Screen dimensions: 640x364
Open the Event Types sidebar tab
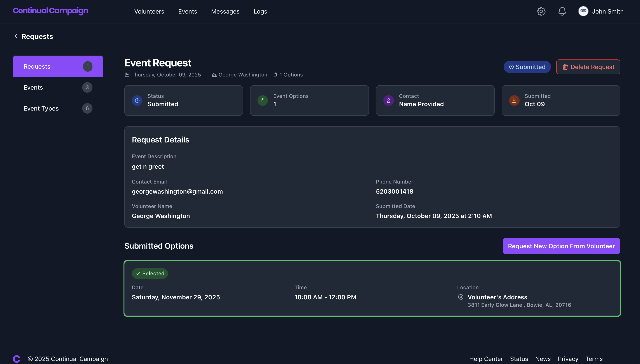58,109
